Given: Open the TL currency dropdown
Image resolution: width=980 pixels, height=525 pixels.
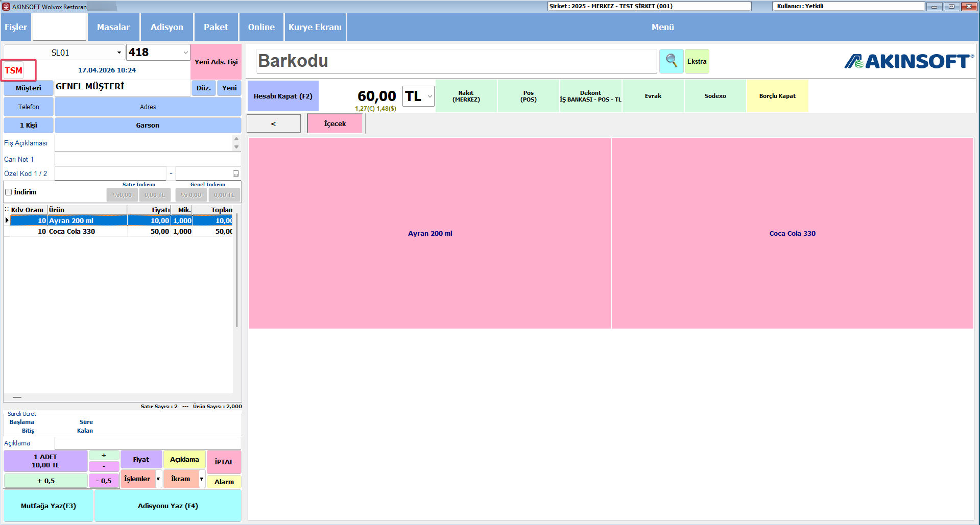Looking at the screenshot, I should [429, 96].
